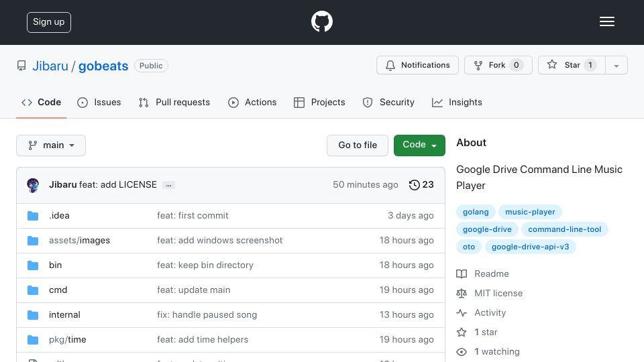Open the gobeats repository link
This screenshot has width=644, height=362.
(103, 66)
